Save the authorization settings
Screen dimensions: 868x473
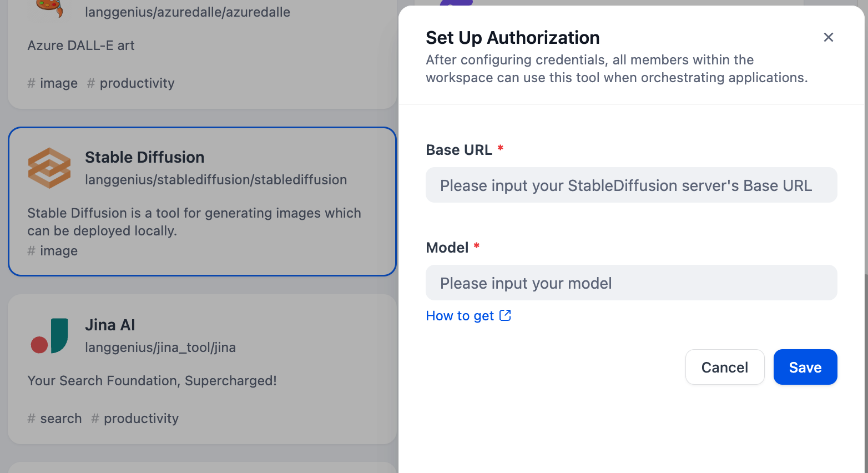click(x=805, y=367)
